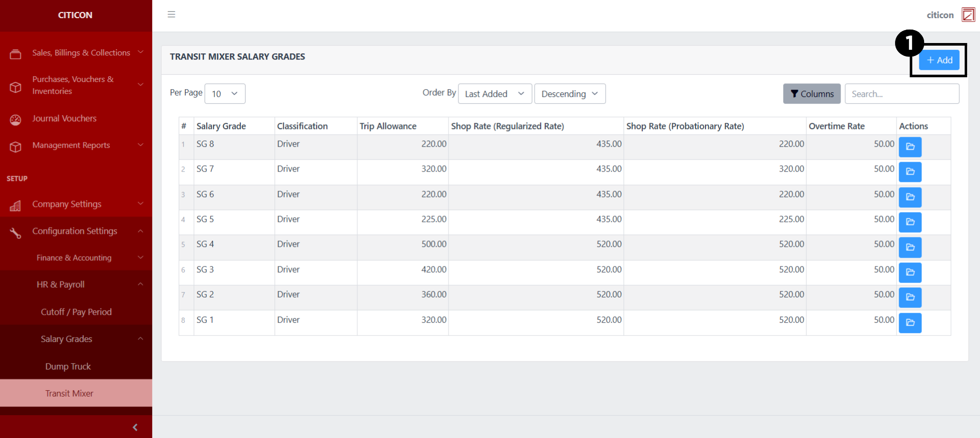Viewport: 980px width, 438px height.
Task: Collapse the Salary Grades submenu
Action: (140, 338)
